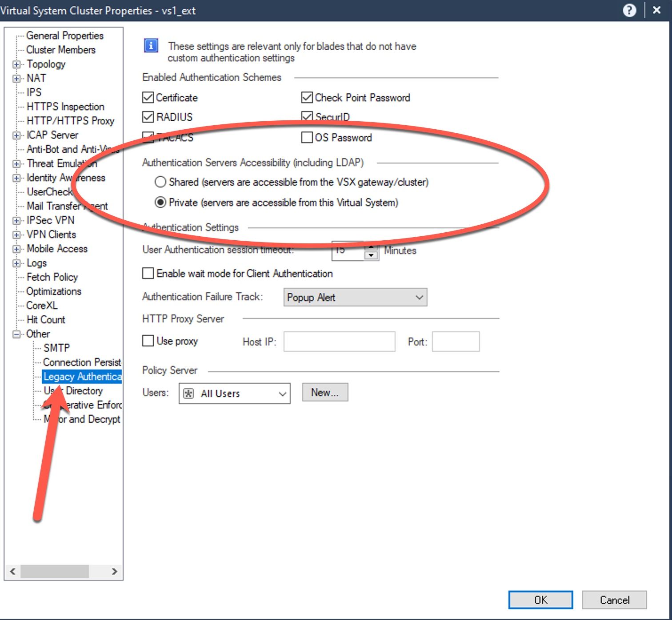672x620 pixels.
Task: Increase the session timeout with the up arrow
Action: tap(370, 247)
